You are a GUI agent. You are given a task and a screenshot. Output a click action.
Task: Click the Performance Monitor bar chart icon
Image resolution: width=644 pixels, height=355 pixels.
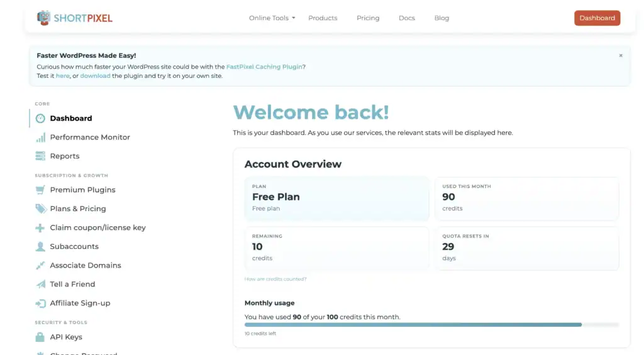point(40,137)
